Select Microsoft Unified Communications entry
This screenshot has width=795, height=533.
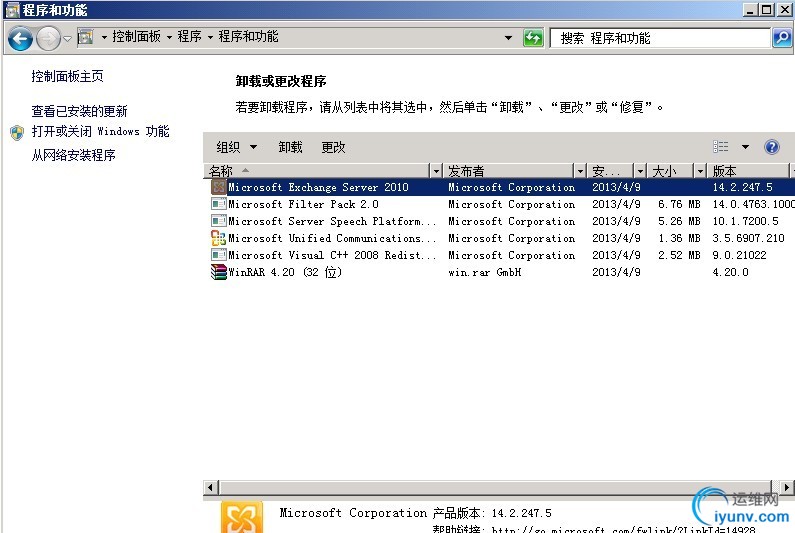tap(332, 238)
